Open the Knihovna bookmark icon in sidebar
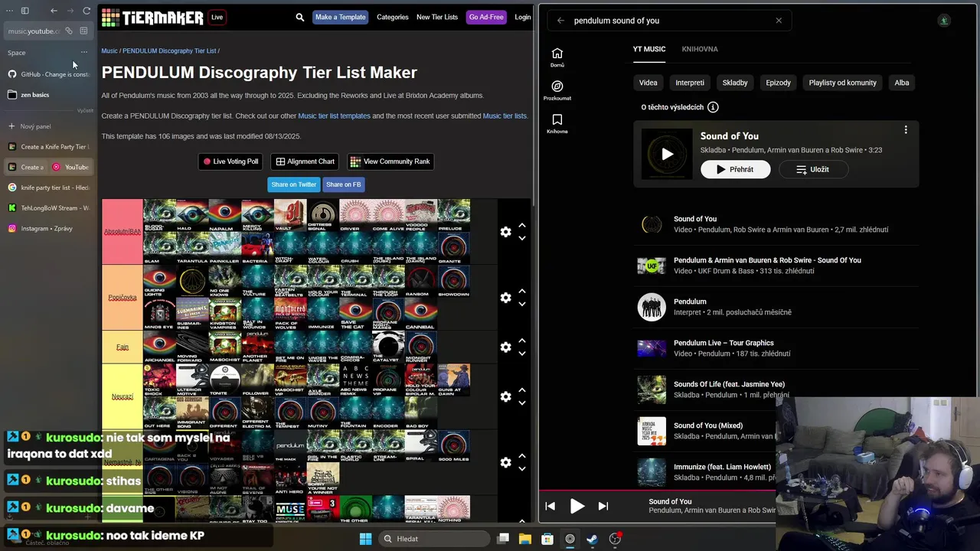This screenshot has height=551, width=980. tap(557, 124)
